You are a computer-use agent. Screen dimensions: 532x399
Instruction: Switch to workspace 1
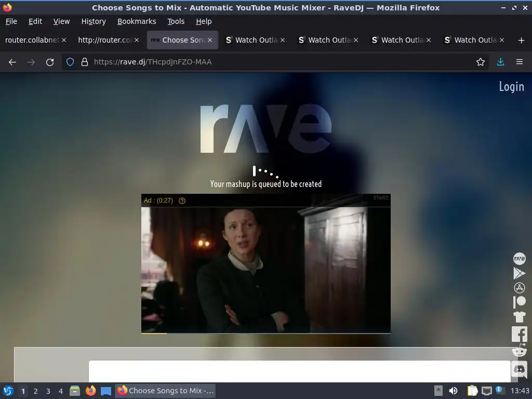tap(23, 391)
